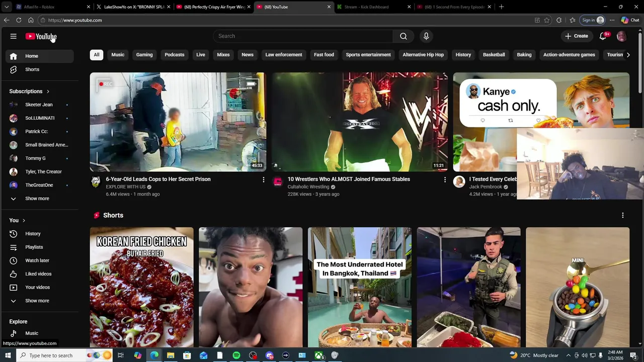This screenshot has width=644, height=362.
Task: Open Skeeter Jean subscription channel
Action: [x=39, y=105]
